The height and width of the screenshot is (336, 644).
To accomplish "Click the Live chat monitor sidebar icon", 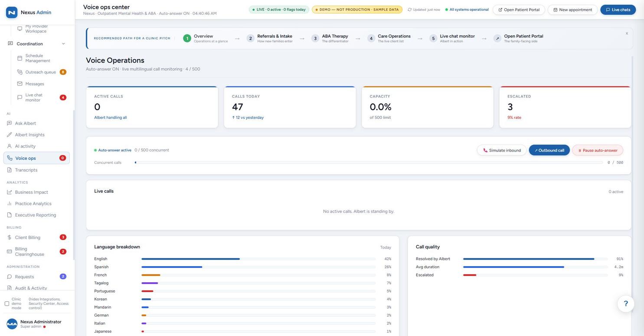I will pyautogui.click(x=20, y=97).
